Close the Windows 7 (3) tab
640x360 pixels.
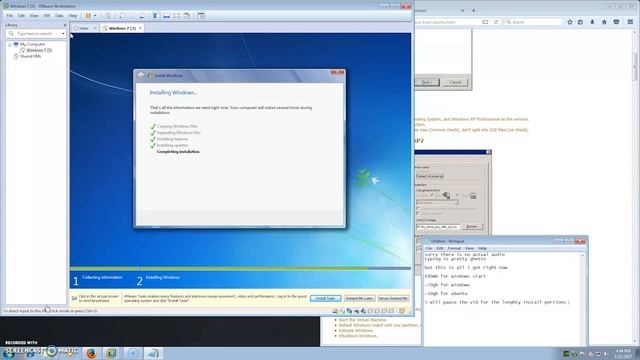pyautogui.click(x=140, y=28)
